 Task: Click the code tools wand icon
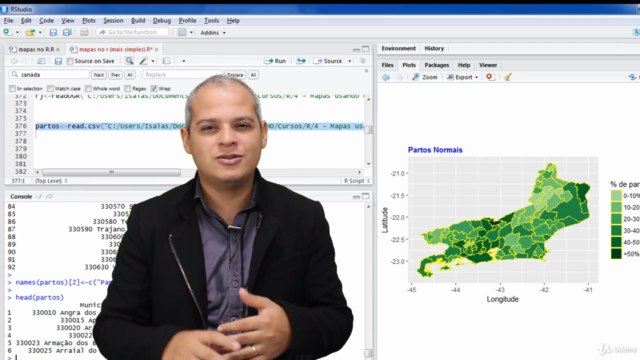tap(143, 61)
